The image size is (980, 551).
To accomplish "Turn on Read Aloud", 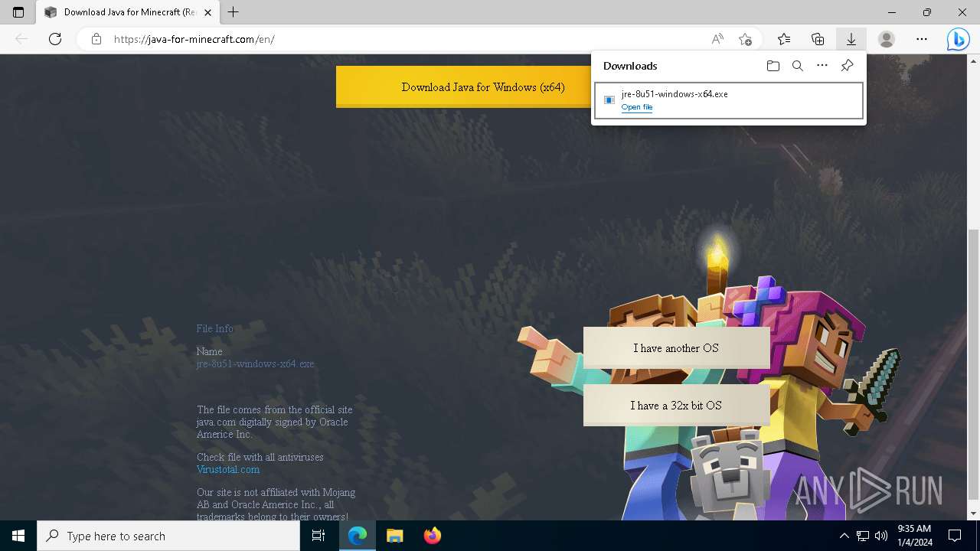I will tap(717, 39).
